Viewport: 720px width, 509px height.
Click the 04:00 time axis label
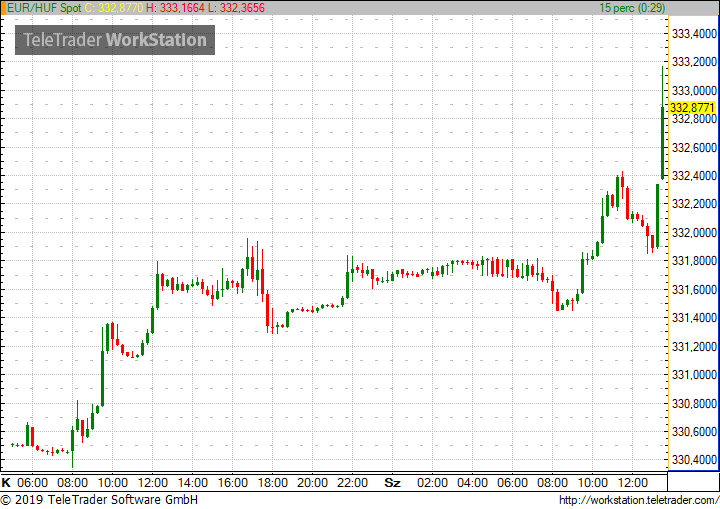472,483
